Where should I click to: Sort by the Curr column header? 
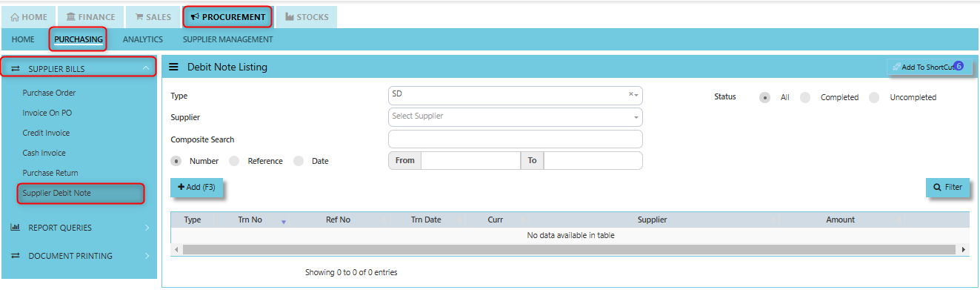click(496, 220)
